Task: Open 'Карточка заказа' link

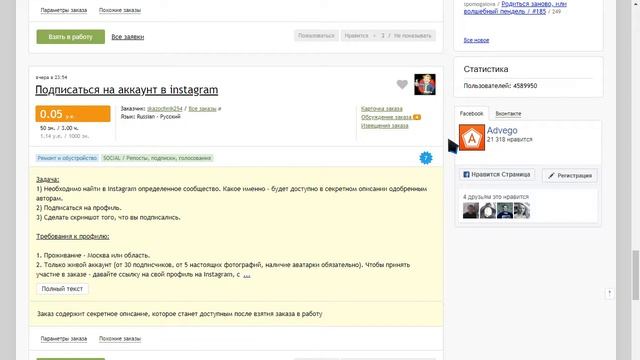Action: (382, 109)
